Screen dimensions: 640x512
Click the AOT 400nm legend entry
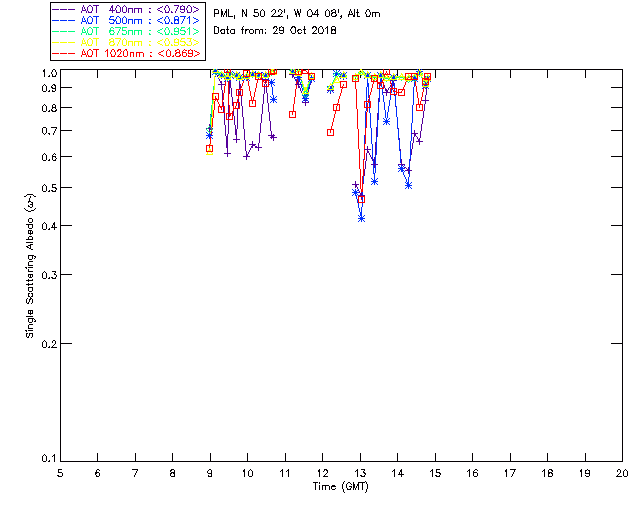point(127,9)
